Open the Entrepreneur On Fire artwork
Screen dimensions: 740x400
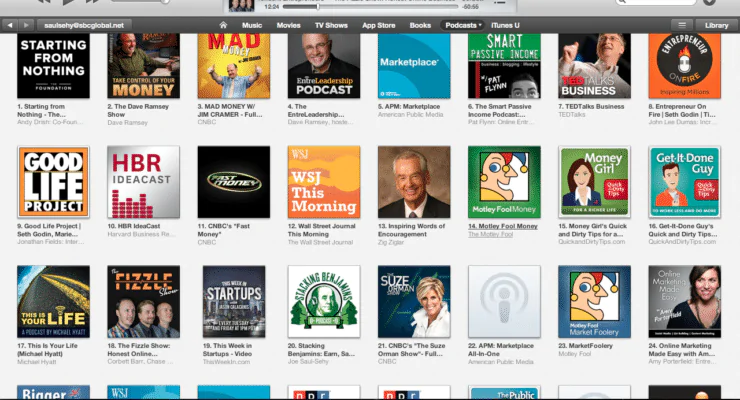click(684, 66)
